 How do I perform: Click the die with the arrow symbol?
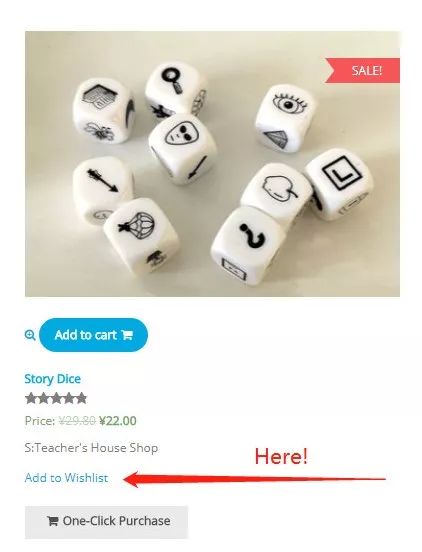point(103,190)
